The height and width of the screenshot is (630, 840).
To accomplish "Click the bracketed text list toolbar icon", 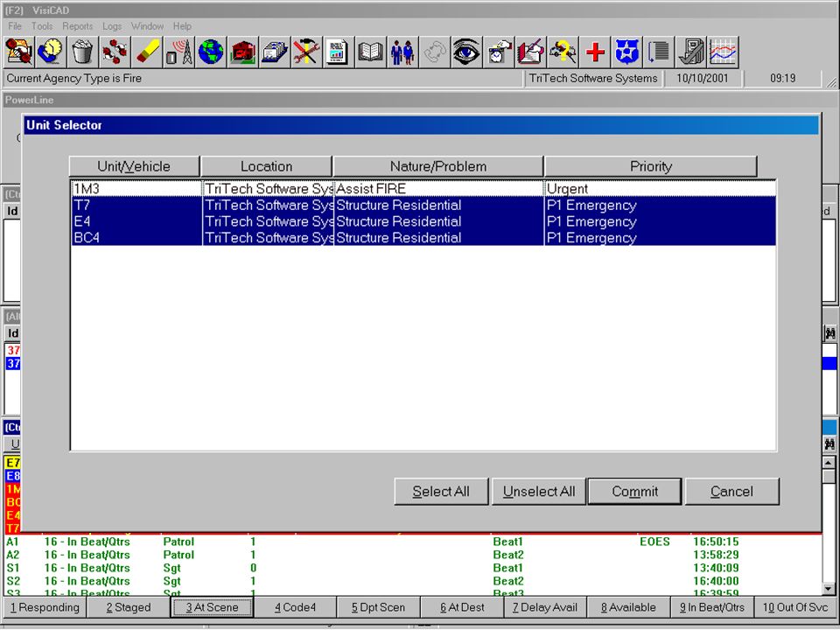I will (x=659, y=52).
